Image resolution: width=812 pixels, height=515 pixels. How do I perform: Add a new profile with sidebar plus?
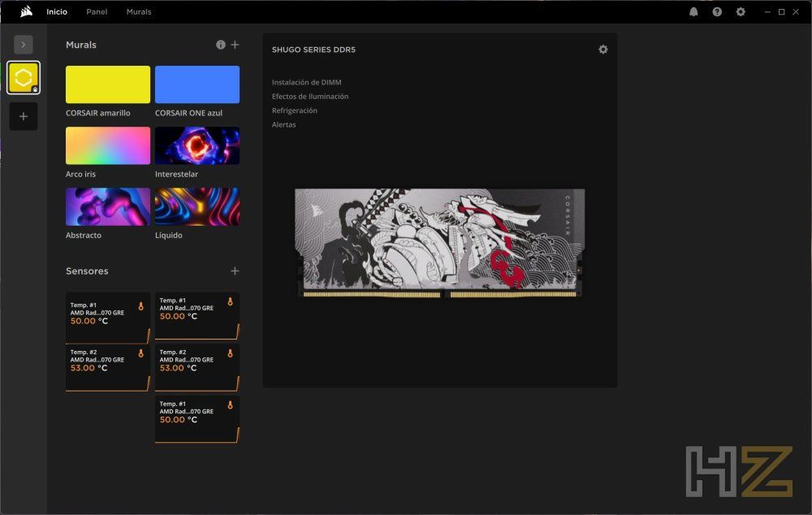[x=24, y=116]
